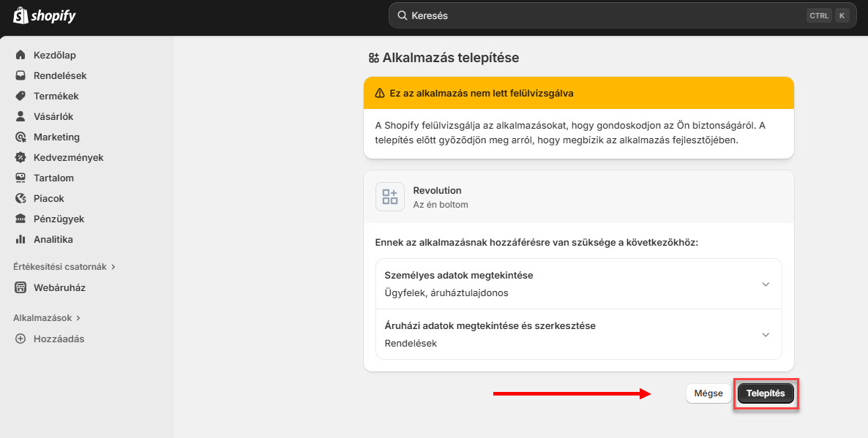This screenshot has height=438, width=868.
Task: Click the Termékek tag icon
Action: click(20, 96)
